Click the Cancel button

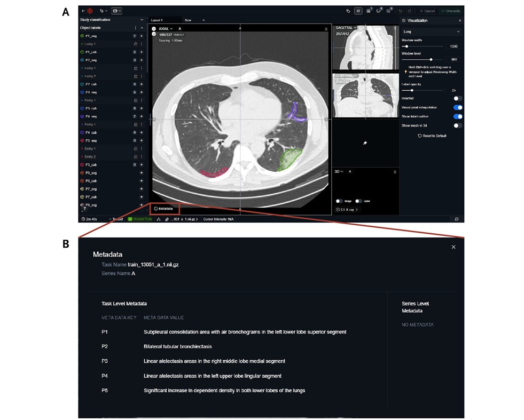coord(427,11)
